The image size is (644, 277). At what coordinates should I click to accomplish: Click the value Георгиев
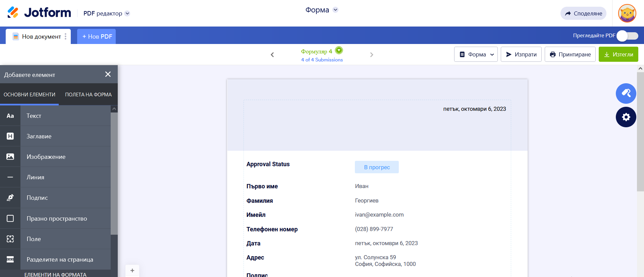pyautogui.click(x=367, y=200)
